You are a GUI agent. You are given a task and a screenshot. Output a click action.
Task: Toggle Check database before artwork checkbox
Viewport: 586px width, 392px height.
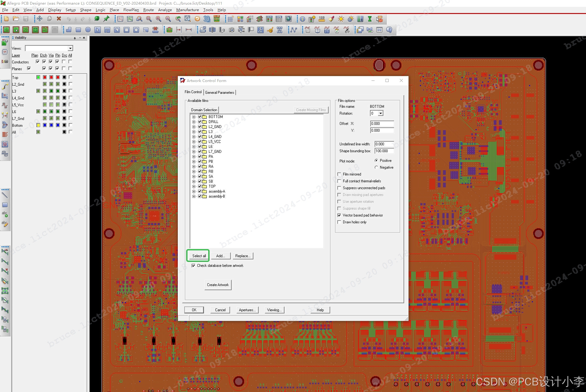pyautogui.click(x=194, y=266)
